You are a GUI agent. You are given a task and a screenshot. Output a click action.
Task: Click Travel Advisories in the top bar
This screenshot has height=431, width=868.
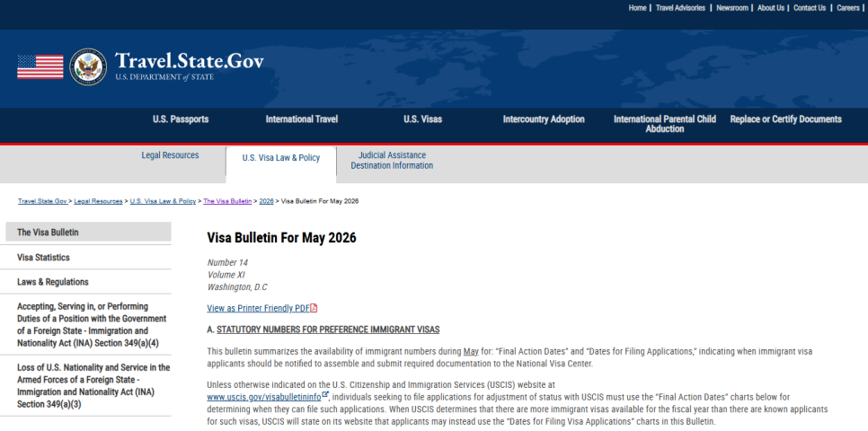(x=681, y=8)
